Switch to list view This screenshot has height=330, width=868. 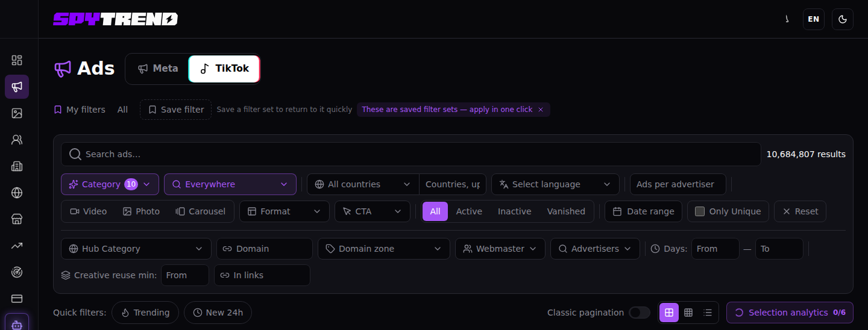pyautogui.click(x=708, y=313)
